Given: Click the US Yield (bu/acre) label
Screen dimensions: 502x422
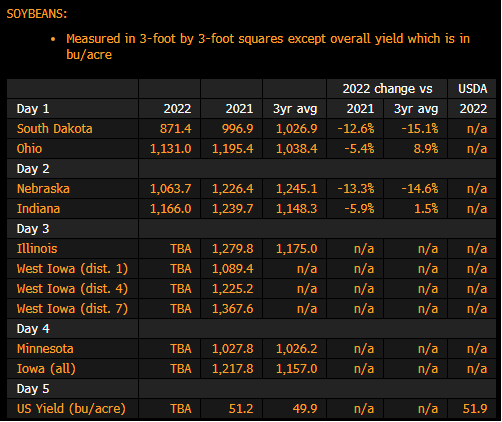Looking at the screenshot, I should coord(71,409).
